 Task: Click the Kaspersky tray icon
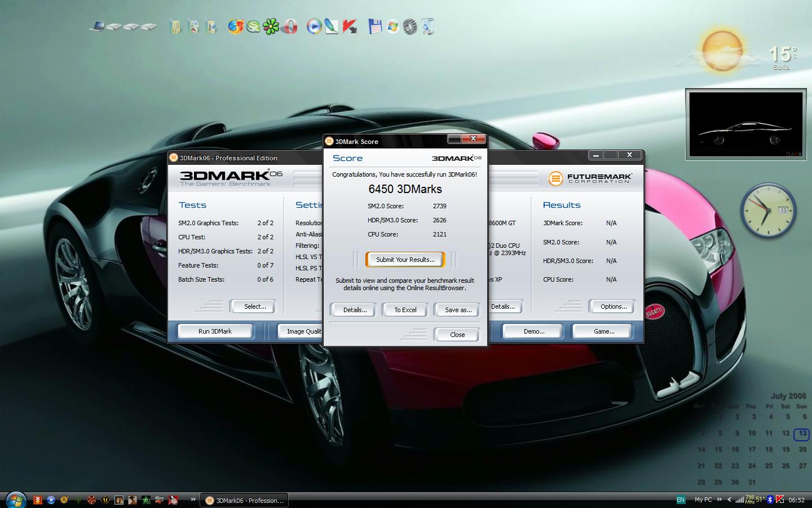pyautogui.click(x=780, y=500)
